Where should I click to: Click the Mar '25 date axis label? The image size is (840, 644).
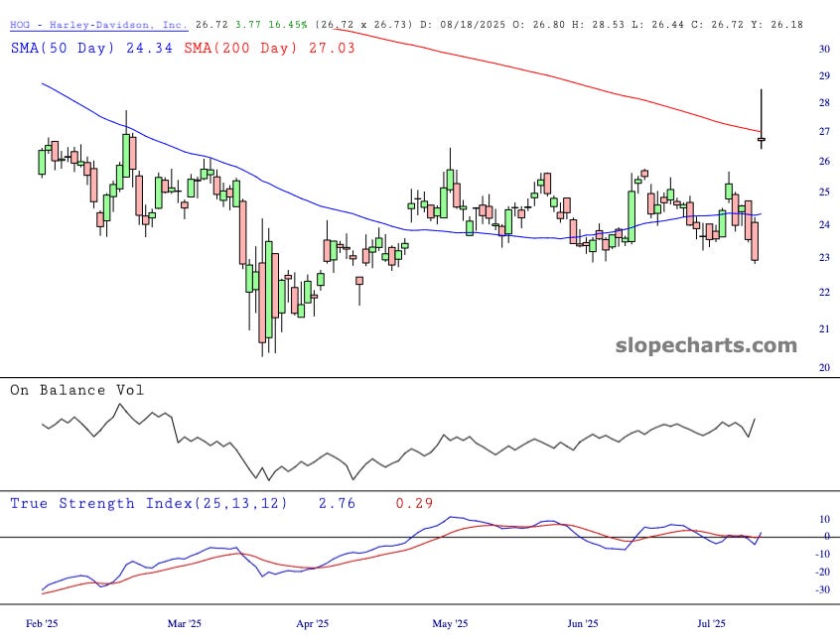point(185,623)
